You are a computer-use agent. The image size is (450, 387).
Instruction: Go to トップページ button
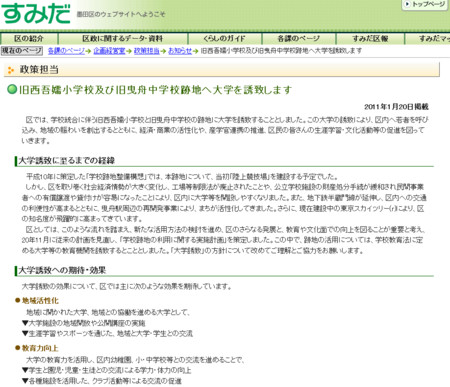(425, 5)
